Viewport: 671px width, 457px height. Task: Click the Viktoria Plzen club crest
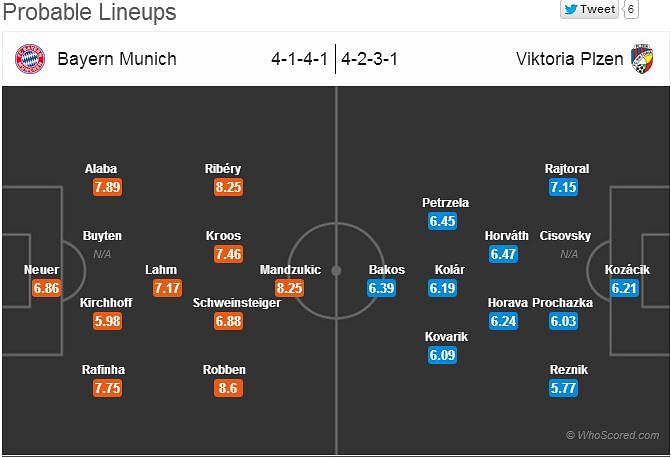tap(642, 59)
